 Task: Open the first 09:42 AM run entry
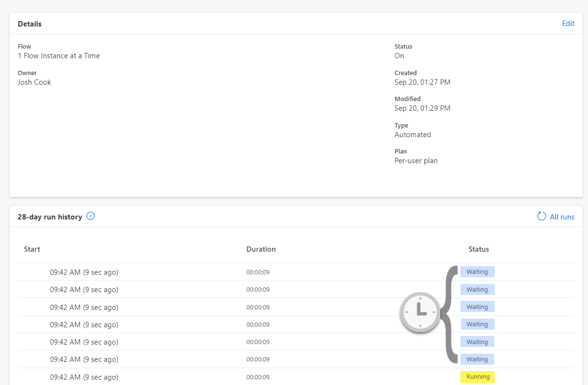coord(84,271)
